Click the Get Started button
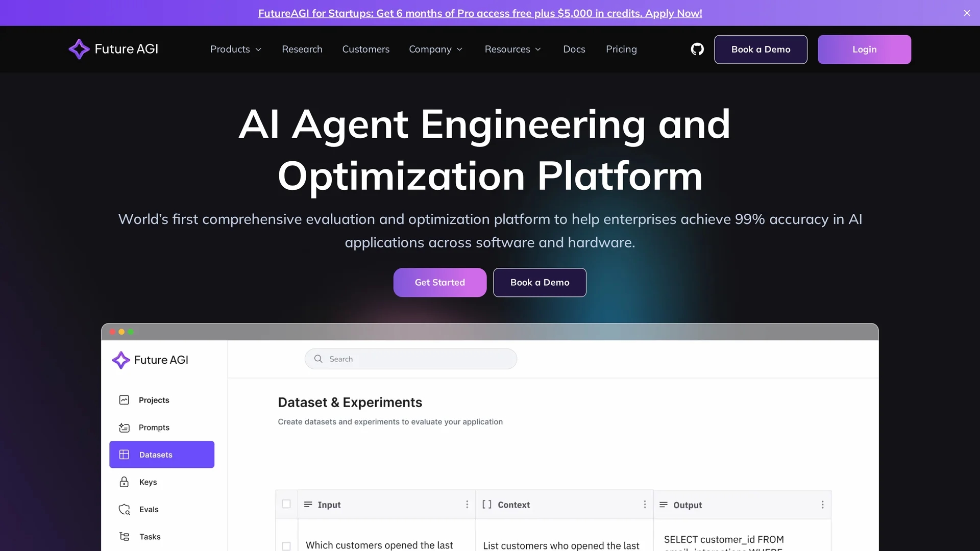The image size is (980, 551). (x=440, y=283)
